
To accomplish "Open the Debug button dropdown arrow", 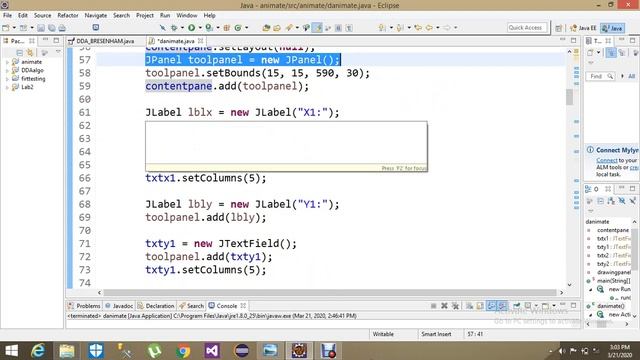I will pyautogui.click(x=182, y=28).
